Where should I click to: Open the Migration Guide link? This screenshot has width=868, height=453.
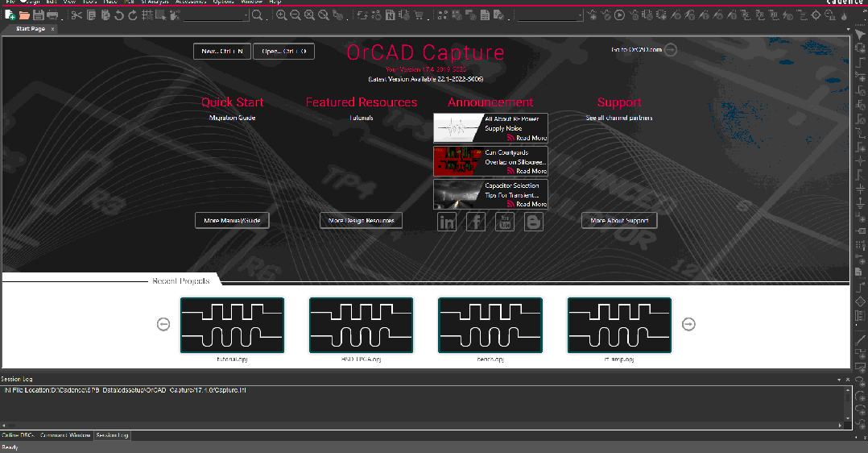click(232, 118)
